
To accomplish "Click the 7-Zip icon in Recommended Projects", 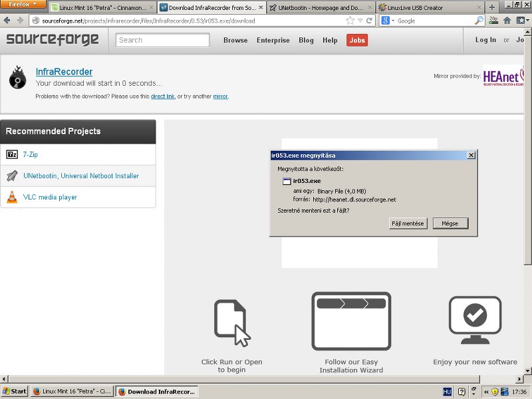I will tap(12, 154).
